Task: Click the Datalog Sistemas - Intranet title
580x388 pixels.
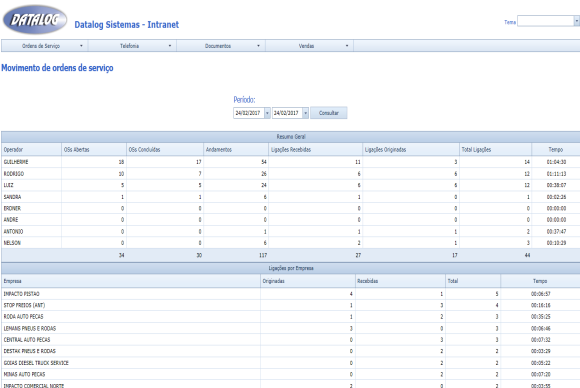Action: [127, 25]
